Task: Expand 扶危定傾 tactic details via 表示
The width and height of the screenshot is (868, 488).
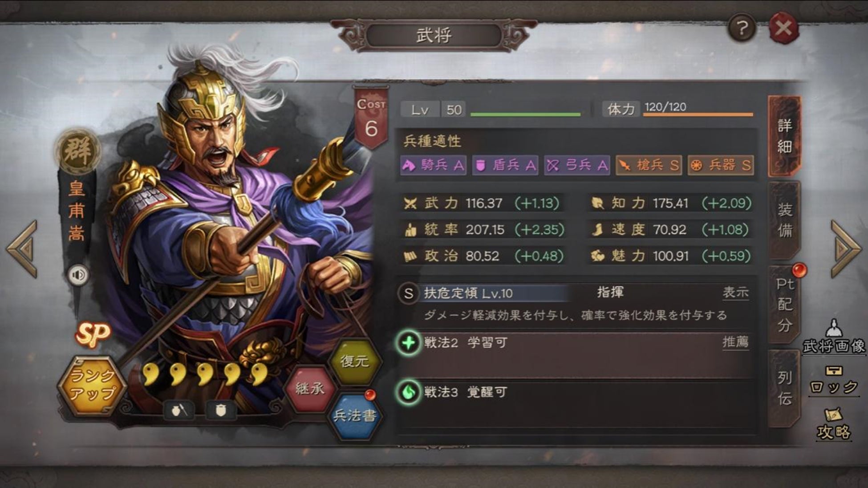Action: (x=735, y=293)
